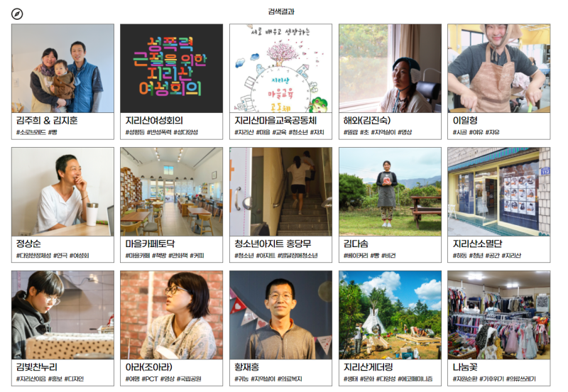Viewport: 568px width, 392px height.
Task: Click the compass icon at top left
Action: (x=17, y=14)
